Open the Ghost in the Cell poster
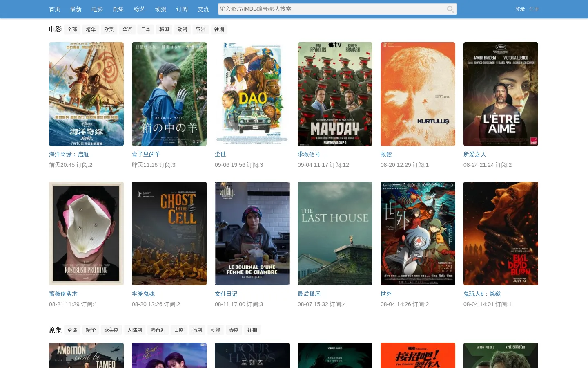Screen dimensions: 588x368 tap(169, 233)
